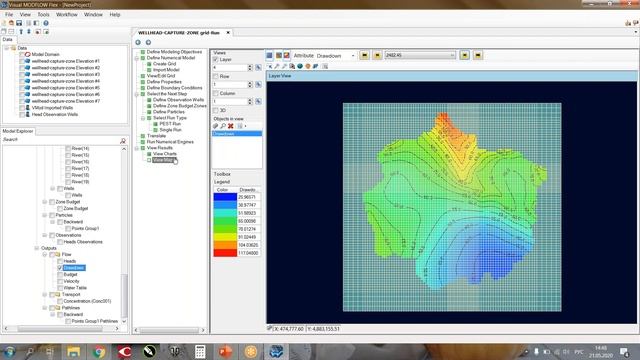Click the zoom-to-box tool icon
Screen dimensions: 640x360
click(x=292, y=66)
